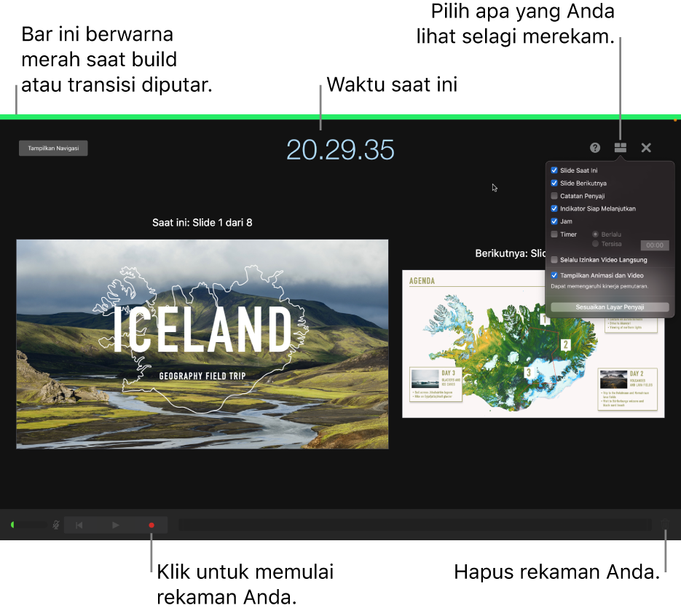This screenshot has width=681, height=616.
Task: Click the Tampilkan Navigasi button
Action: tap(53, 148)
